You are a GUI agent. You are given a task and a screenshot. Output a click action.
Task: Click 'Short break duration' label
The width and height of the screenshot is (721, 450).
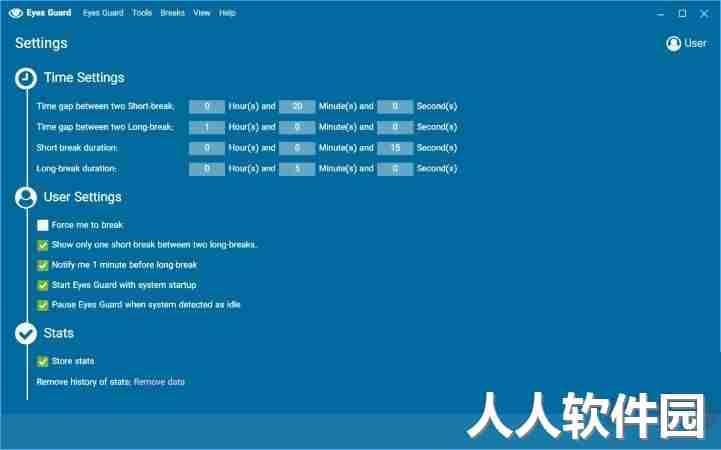pos(77,148)
